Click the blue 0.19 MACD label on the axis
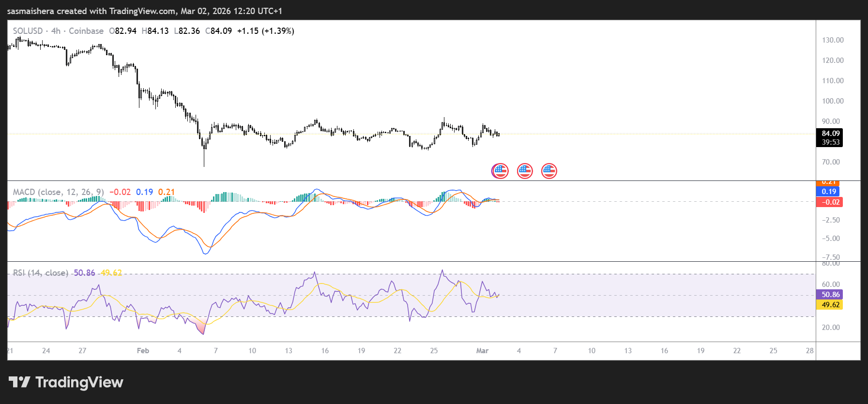The width and height of the screenshot is (868, 404). point(829,192)
